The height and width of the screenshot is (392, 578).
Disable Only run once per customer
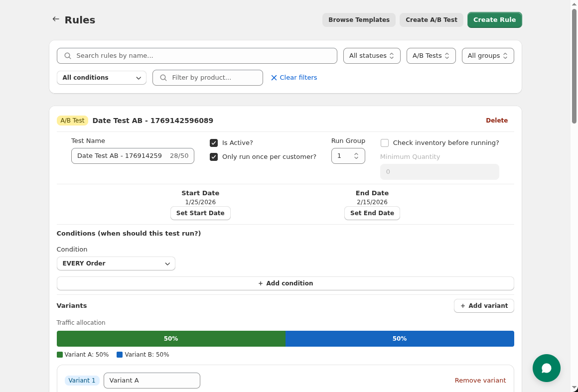point(214,156)
